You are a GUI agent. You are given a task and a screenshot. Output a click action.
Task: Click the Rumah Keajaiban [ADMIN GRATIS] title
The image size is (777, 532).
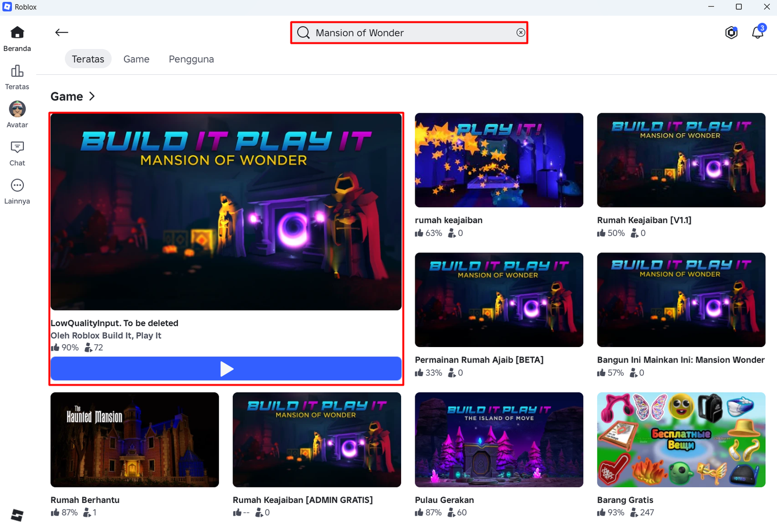(303, 500)
